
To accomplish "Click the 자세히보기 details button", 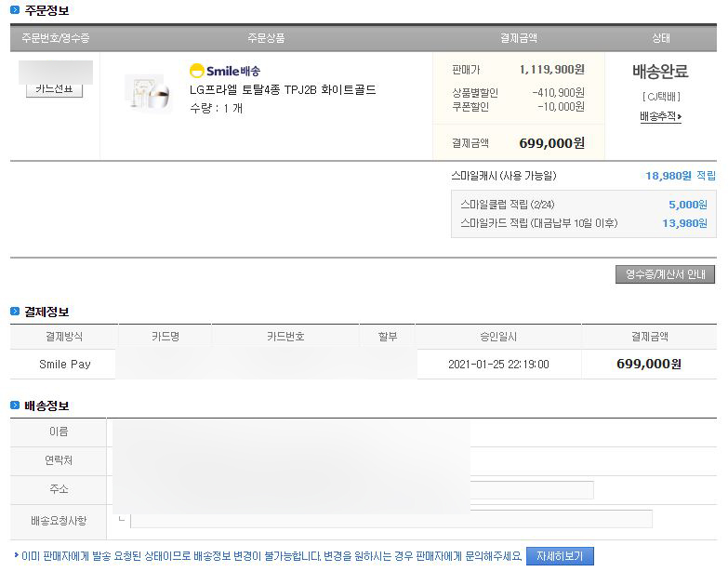I will click(560, 556).
